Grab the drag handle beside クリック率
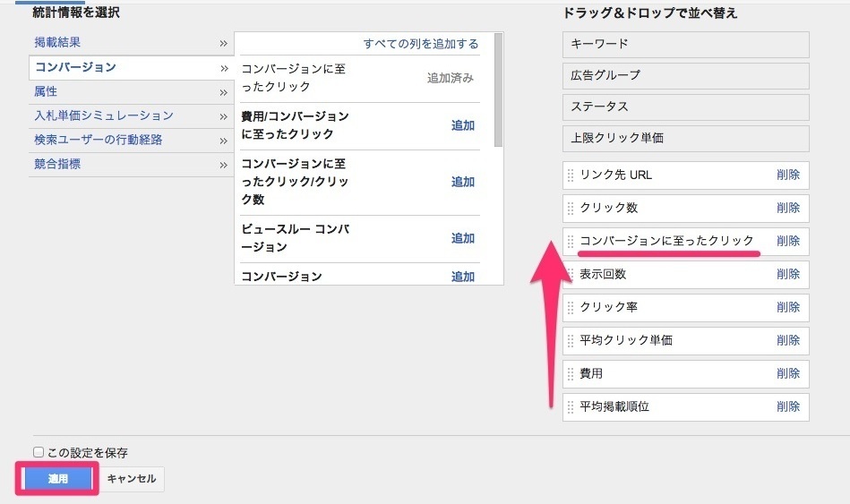Viewport: 850px width, 504px height. [x=571, y=308]
